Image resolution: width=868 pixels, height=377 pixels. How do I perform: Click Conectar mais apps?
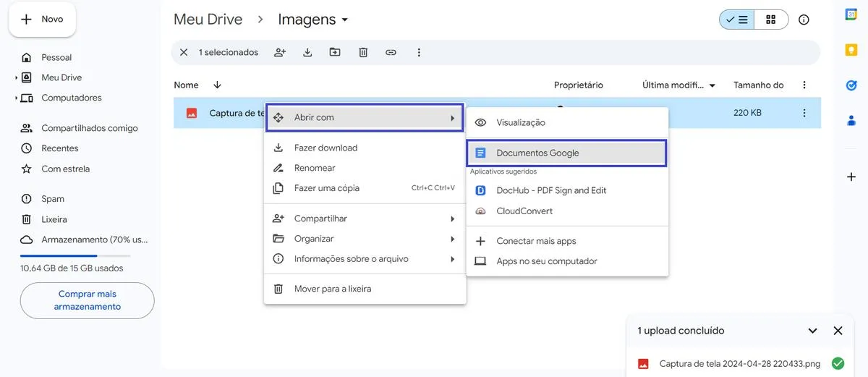point(567,241)
